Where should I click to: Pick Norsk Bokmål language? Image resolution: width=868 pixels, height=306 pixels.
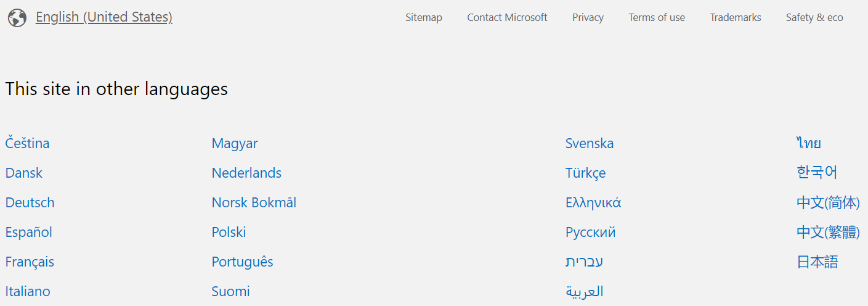[254, 202]
